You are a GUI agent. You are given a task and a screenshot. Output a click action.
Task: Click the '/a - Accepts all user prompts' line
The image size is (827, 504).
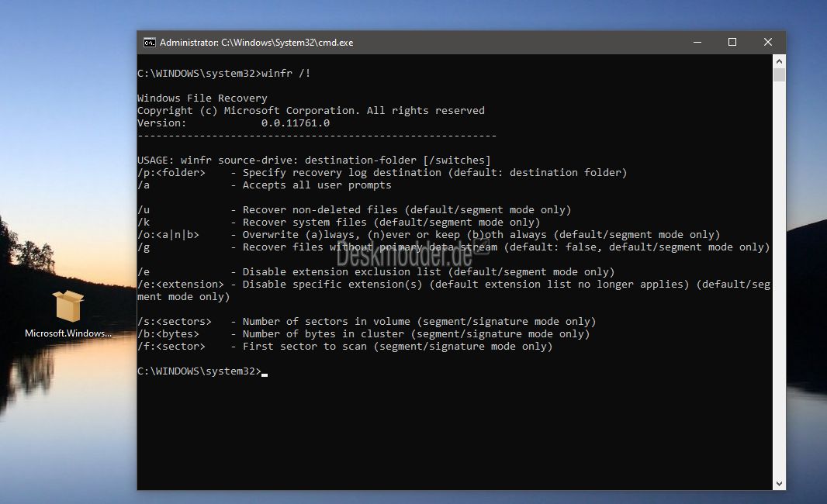(265, 185)
